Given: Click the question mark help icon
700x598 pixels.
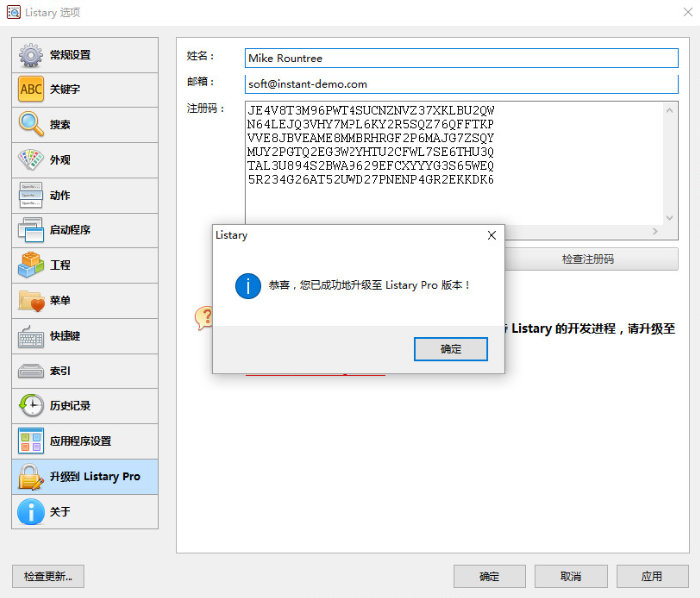Looking at the screenshot, I should pos(204,318).
